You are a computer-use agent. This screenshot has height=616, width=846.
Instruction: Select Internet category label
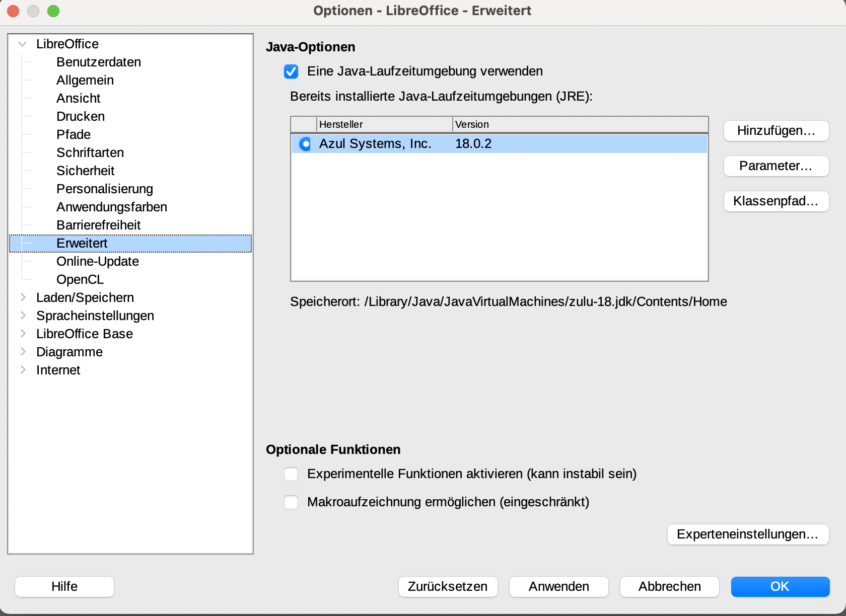(58, 370)
